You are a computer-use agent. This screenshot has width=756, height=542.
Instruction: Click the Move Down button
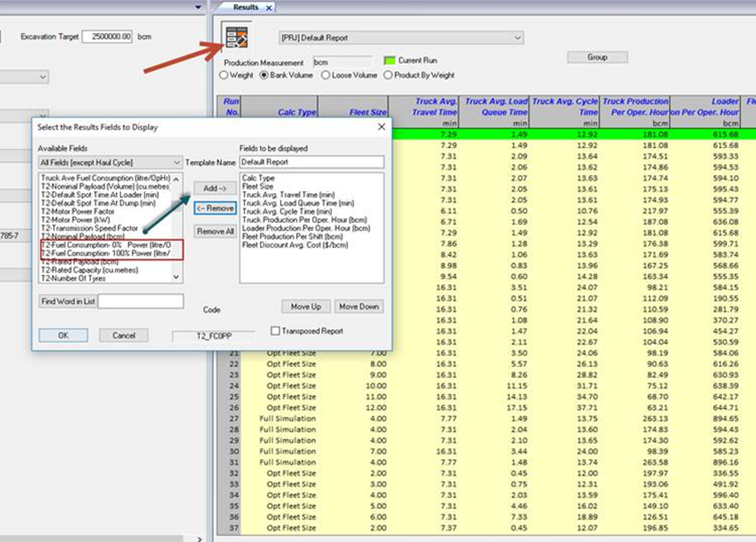pos(360,306)
